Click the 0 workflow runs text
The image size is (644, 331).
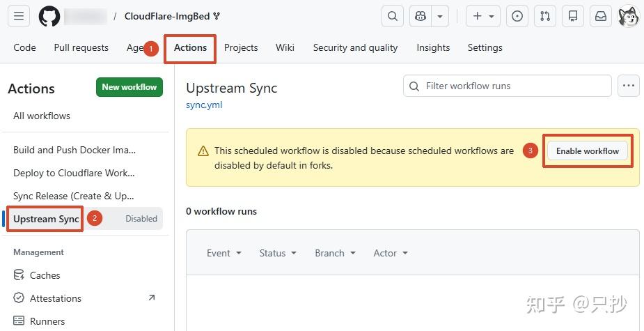(x=221, y=212)
